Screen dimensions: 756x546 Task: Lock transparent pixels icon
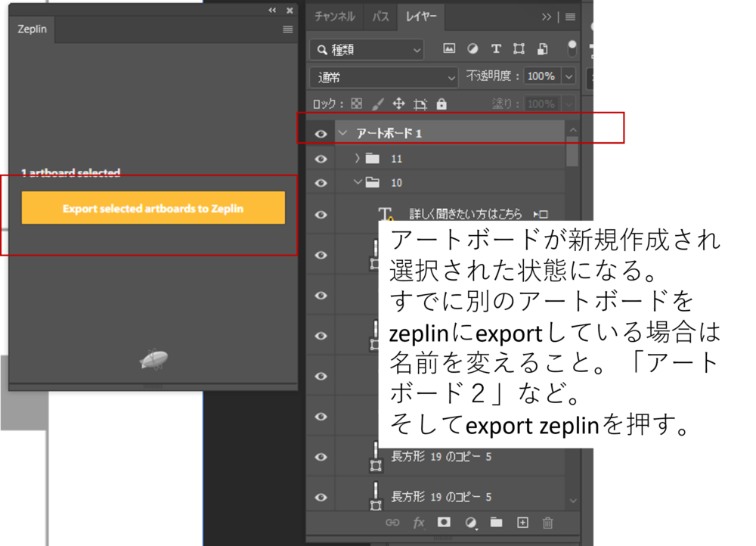(x=357, y=103)
